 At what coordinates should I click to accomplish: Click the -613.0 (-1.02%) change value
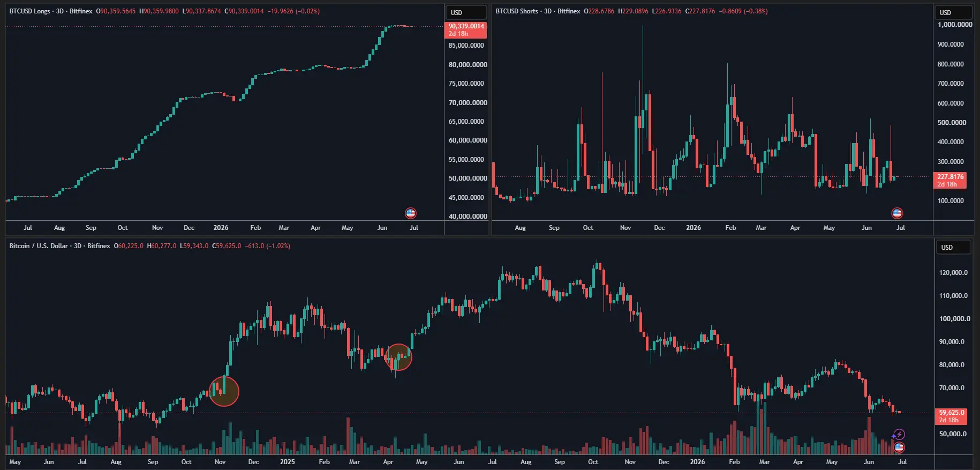[267, 246]
